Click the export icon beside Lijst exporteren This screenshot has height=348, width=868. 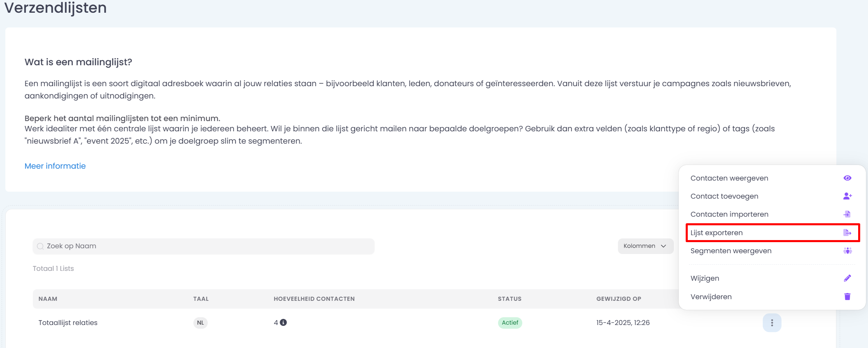point(847,233)
